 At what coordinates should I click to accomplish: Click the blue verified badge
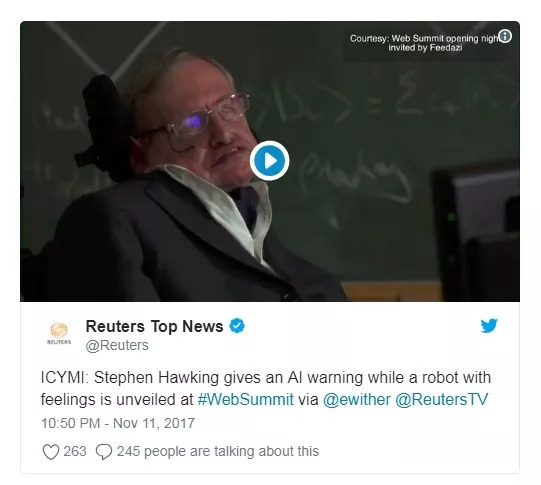(x=237, y=325)
